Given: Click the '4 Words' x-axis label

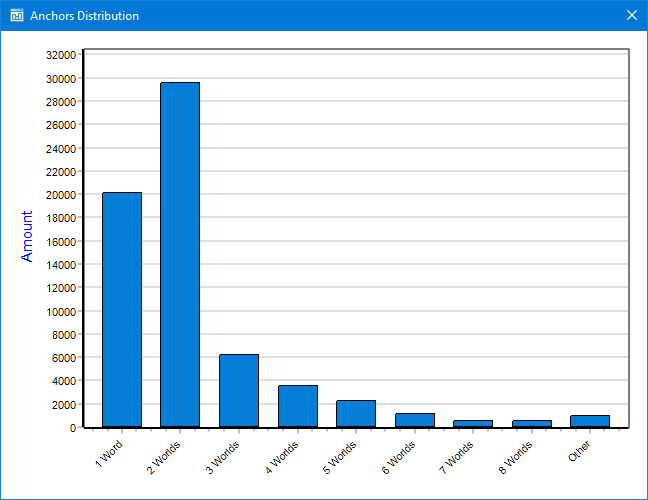Looking at the screenshot, I should click(x=281, y=455).
